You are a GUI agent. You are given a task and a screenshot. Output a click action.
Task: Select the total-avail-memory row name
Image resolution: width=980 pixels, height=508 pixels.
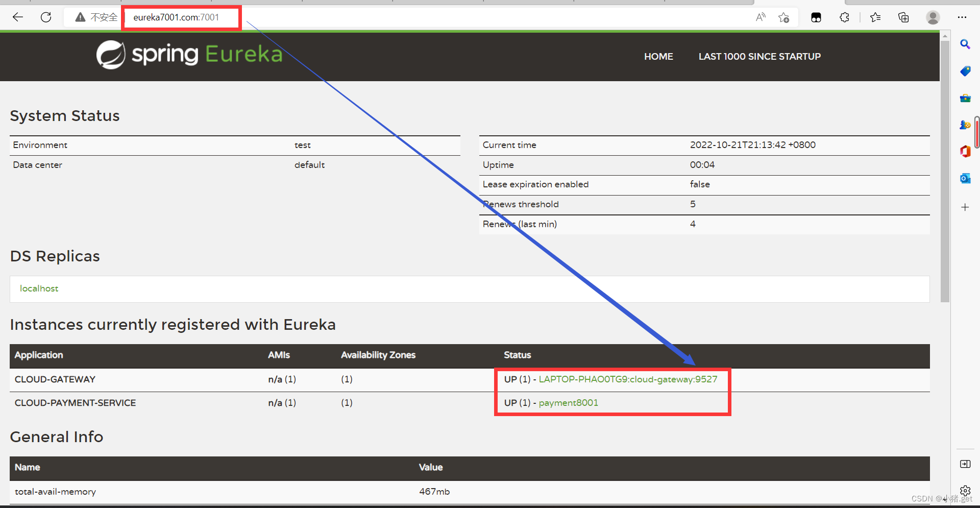56,492
